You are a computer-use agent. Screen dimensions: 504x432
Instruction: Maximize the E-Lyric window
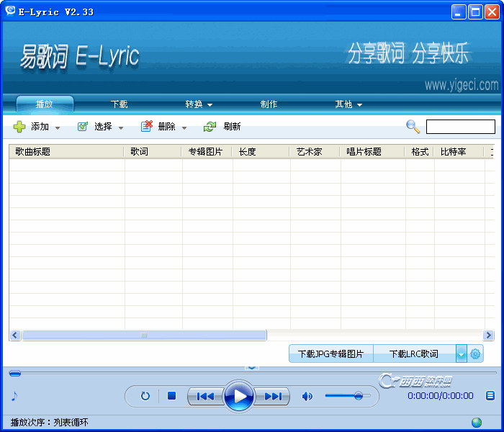tap(475, 12)
